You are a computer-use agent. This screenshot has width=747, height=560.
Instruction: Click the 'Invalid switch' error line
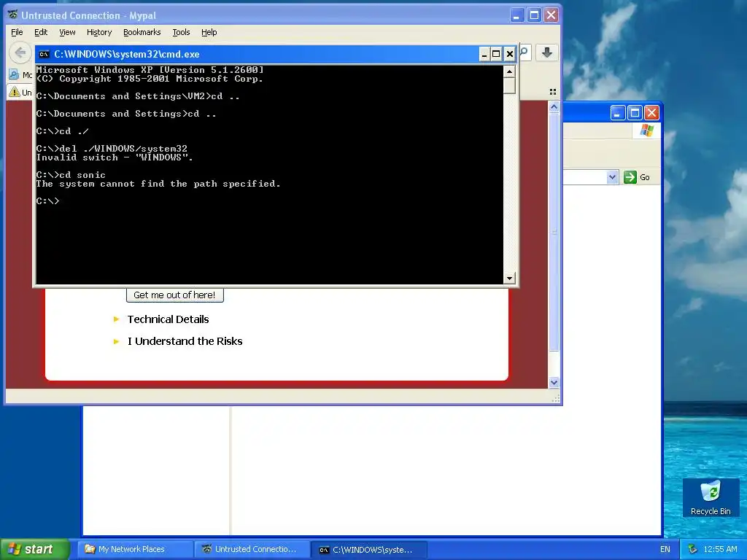[x=115, y=157]
